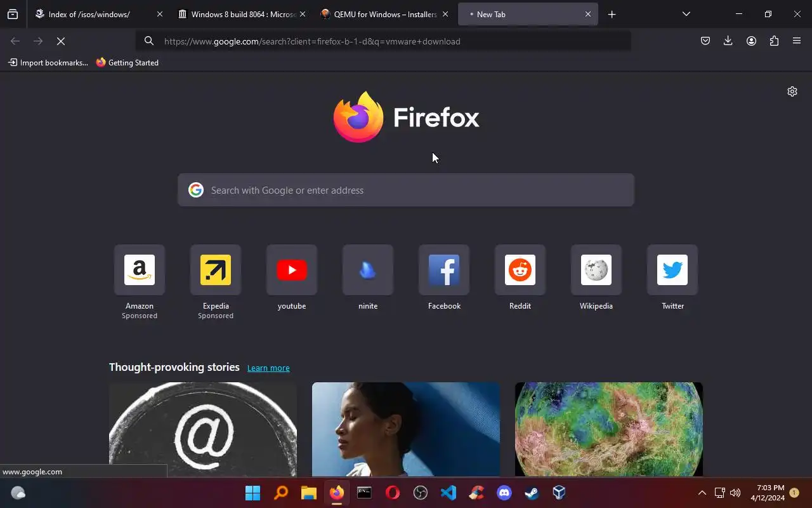Open VirtualBox from taskbar

pyautogui.click(x=559, y=493)
